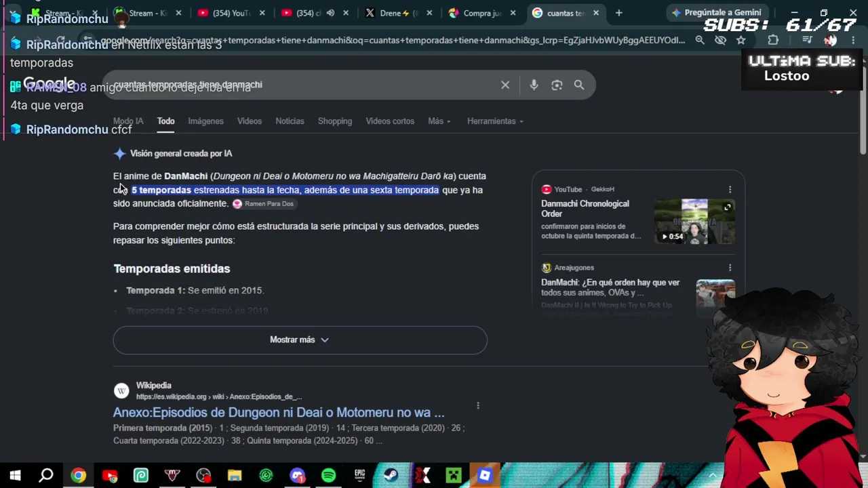Open Google Lens image search

557,85
